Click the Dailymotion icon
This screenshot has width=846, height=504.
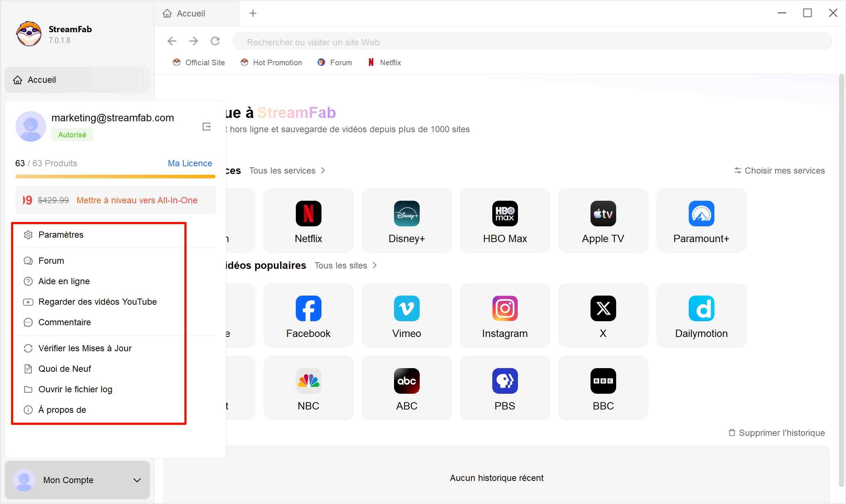701,314
